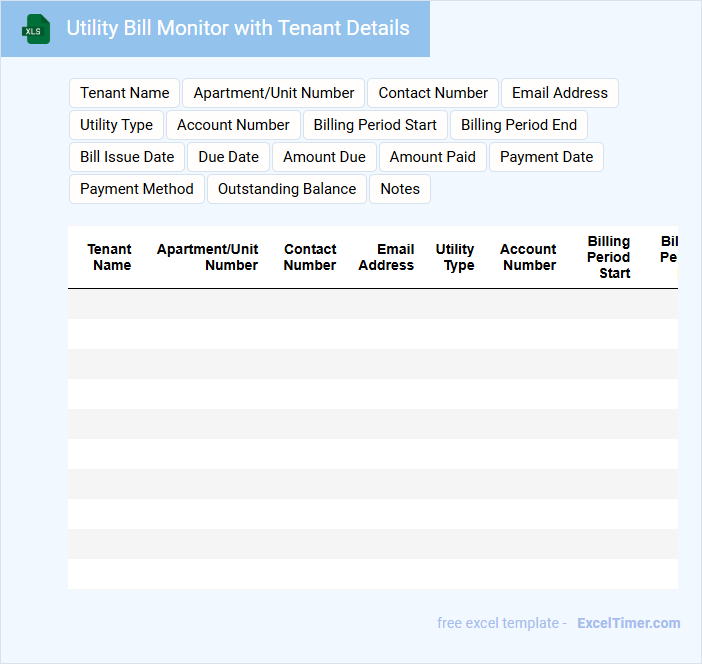
Task: Click the Payment Date tag
Action: (x=546, y=157)
